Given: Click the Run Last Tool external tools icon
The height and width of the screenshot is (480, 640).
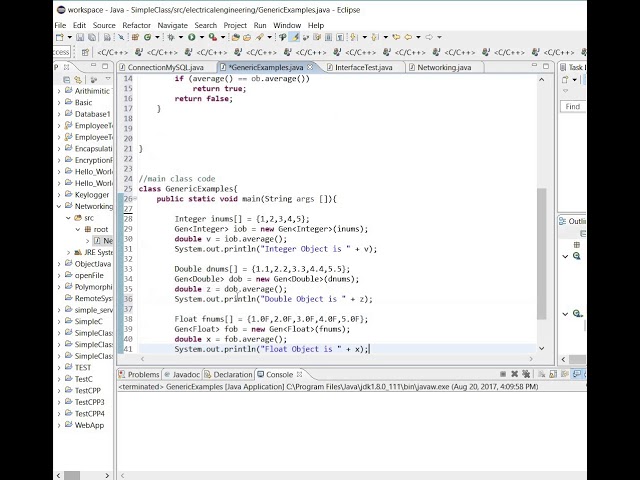Looking at the screenshot, I should (213, 37).
